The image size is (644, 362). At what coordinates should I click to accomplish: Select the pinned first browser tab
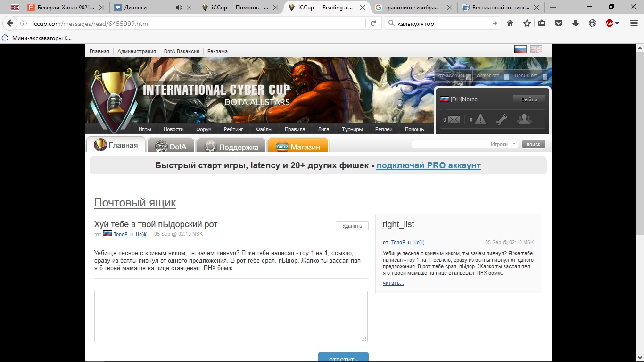pyautogui.click(x=15, y=8)
